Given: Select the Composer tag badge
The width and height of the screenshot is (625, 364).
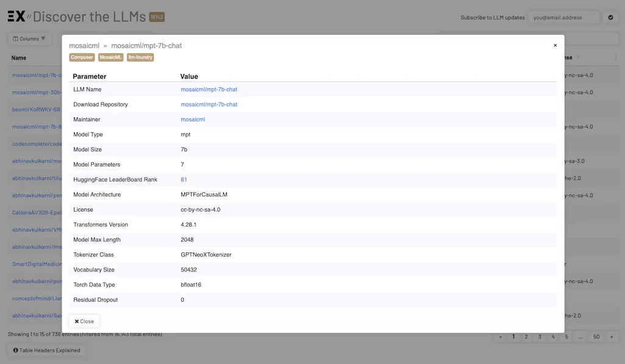Looking at the screenshot, I should click(x=82, y=57).
